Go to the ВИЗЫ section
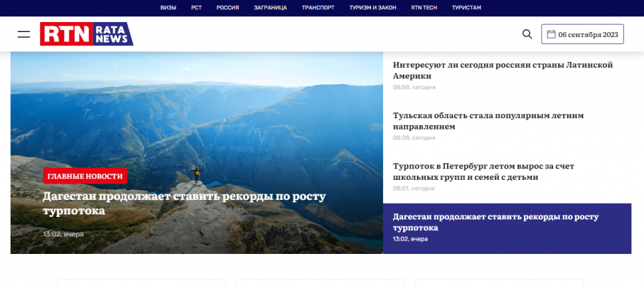Image resolution: width=644 pixels, height=286 pixels. [169, 8]
